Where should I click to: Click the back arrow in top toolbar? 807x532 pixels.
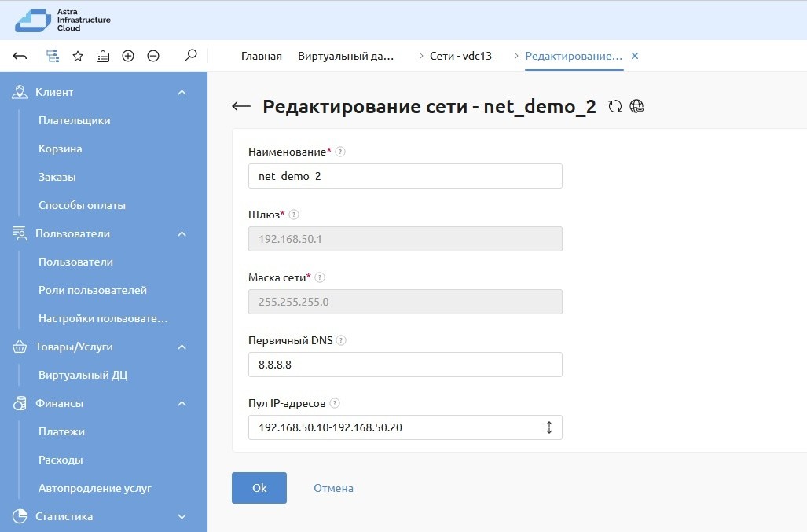click(x=20, y=56)
